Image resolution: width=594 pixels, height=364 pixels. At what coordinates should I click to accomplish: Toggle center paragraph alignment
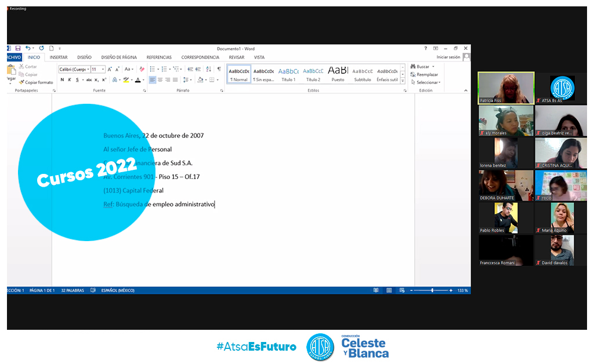point(160,80)
